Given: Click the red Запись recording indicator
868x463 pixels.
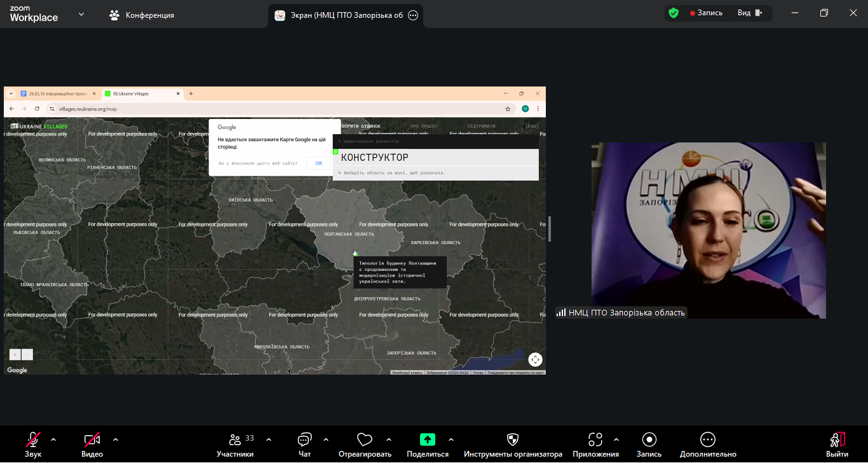Looking at the screenshot, I should (707, 13).
